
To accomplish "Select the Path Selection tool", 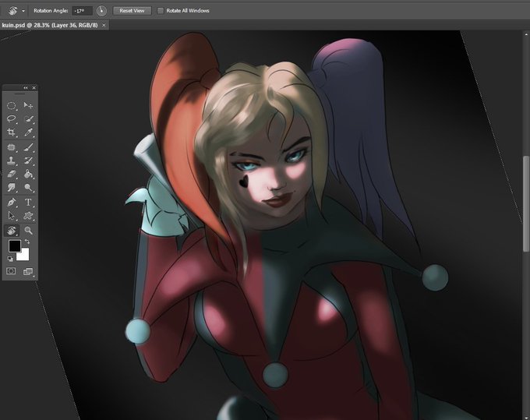I will (x=12, y=216).
